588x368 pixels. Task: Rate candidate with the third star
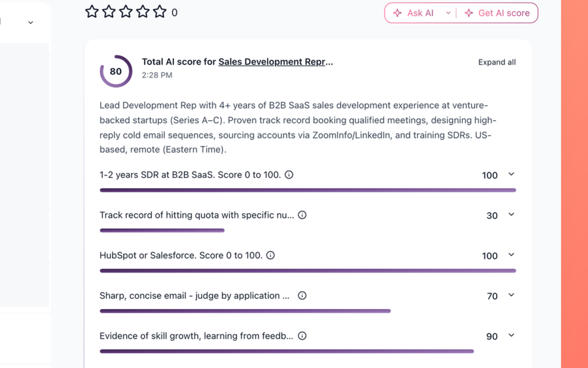[x=126, y=12]
